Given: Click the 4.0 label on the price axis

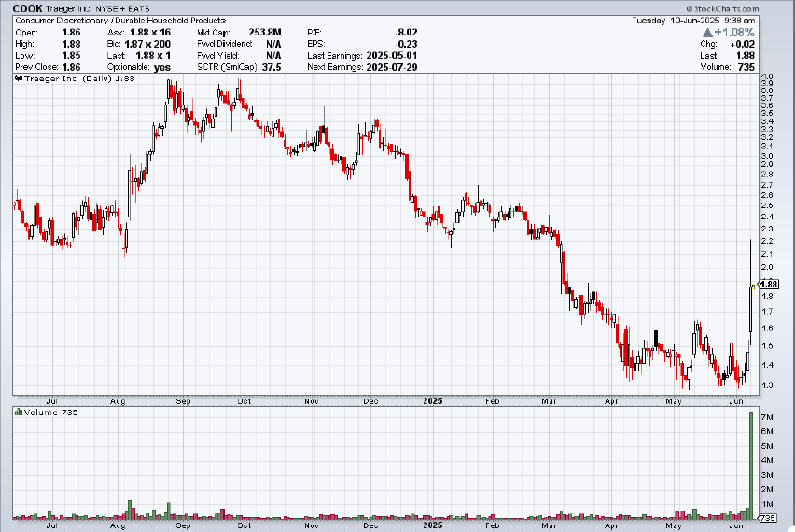Looking at the screenshot, I should click(767, 77).
